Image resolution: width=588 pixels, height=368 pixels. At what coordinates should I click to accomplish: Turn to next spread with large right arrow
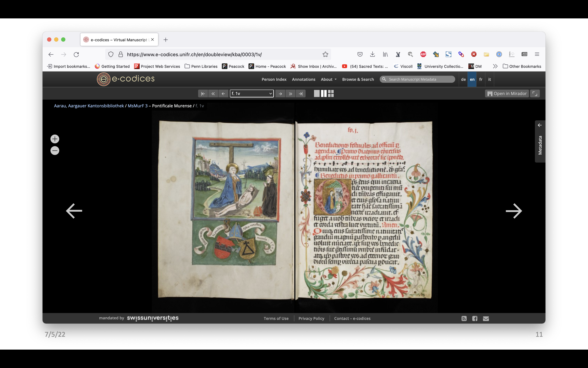pos(514,211)
